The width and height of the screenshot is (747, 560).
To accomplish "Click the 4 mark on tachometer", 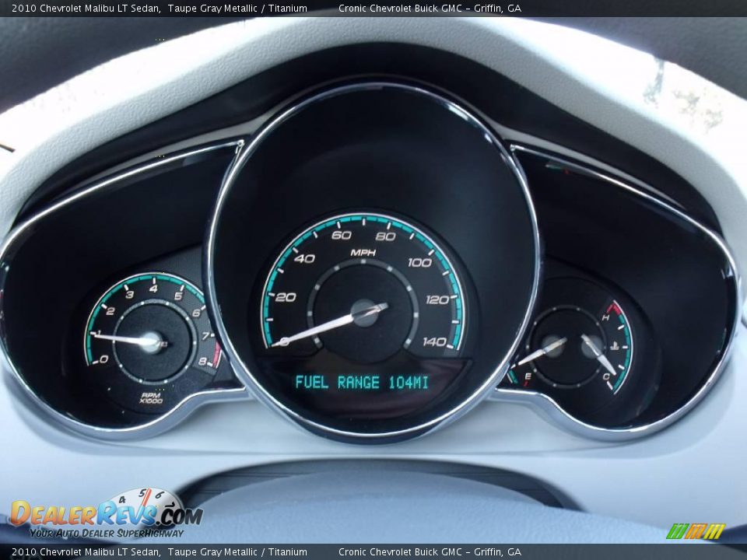I will [x=153, y=288].
